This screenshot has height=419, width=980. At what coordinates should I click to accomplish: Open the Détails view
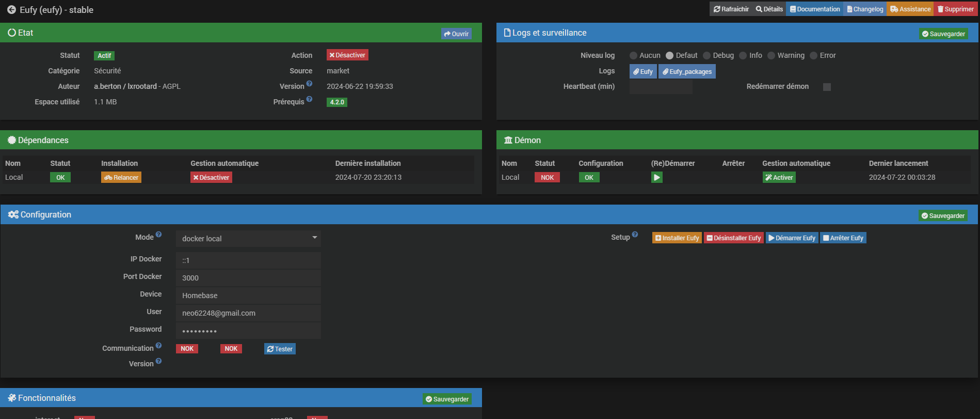point(769,9)
